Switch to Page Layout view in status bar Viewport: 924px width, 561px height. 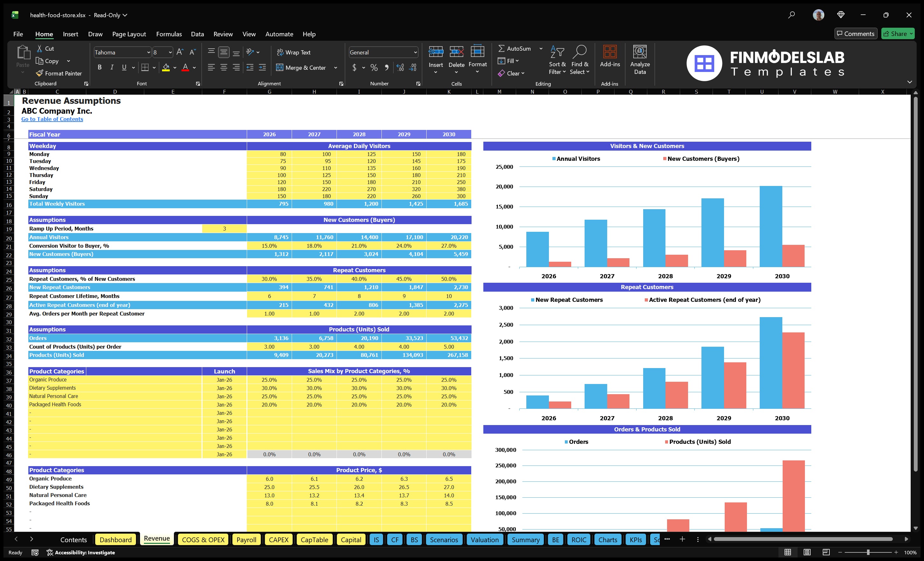(807, 552)
